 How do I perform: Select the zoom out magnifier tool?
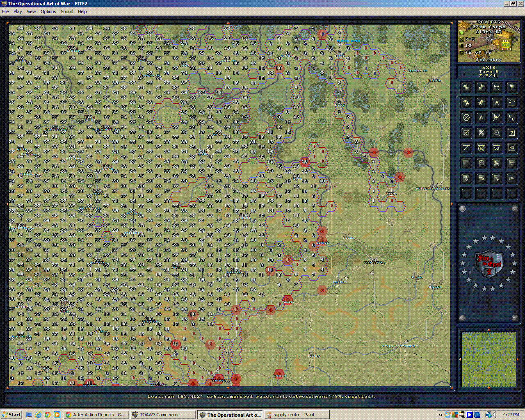[496, 132]
